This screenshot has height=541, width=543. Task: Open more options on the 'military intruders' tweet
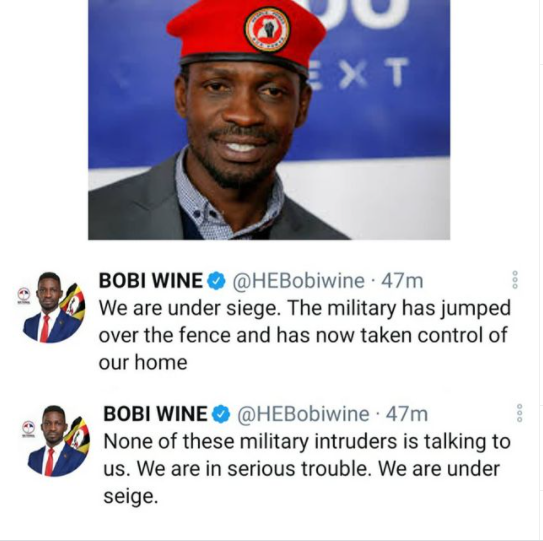[x=520, y=413]
